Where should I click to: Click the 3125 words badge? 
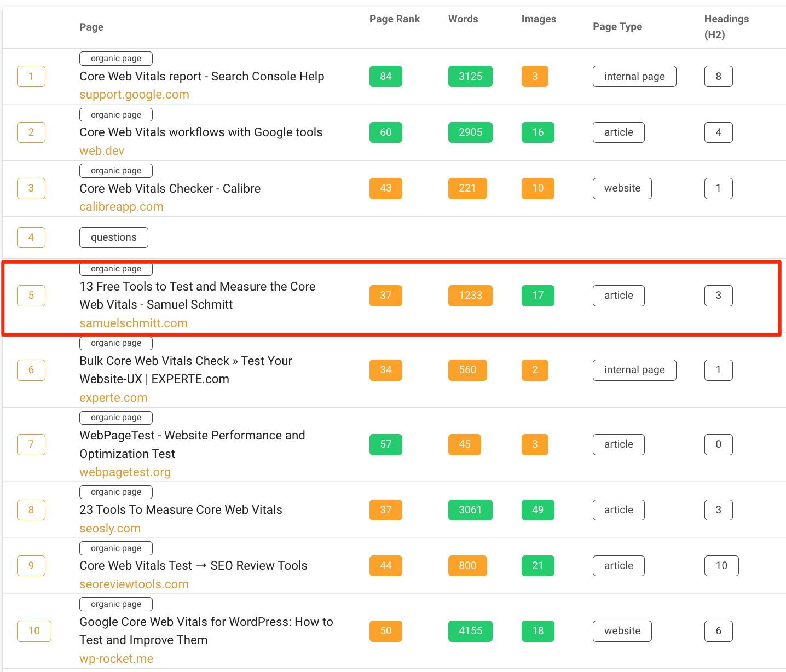tap(470, 77)
